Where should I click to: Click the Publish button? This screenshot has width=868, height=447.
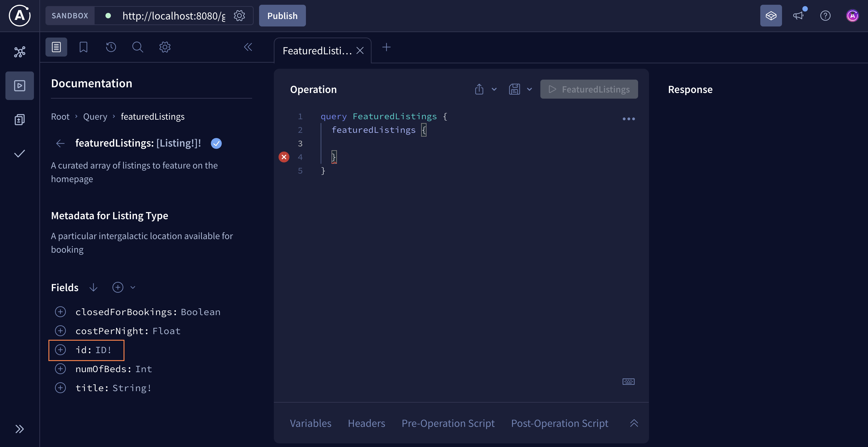tap(282, 15)
